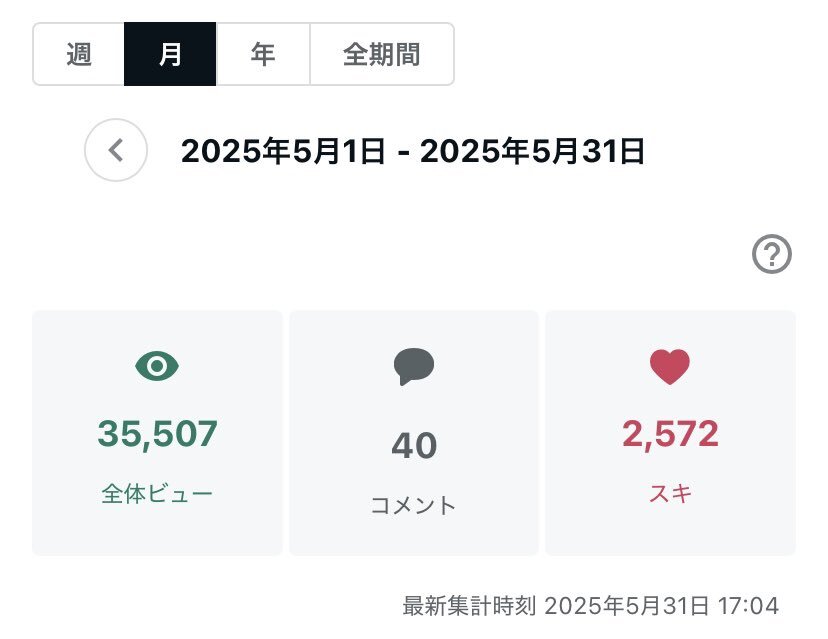Click the date range heading text

pos(412,151)
